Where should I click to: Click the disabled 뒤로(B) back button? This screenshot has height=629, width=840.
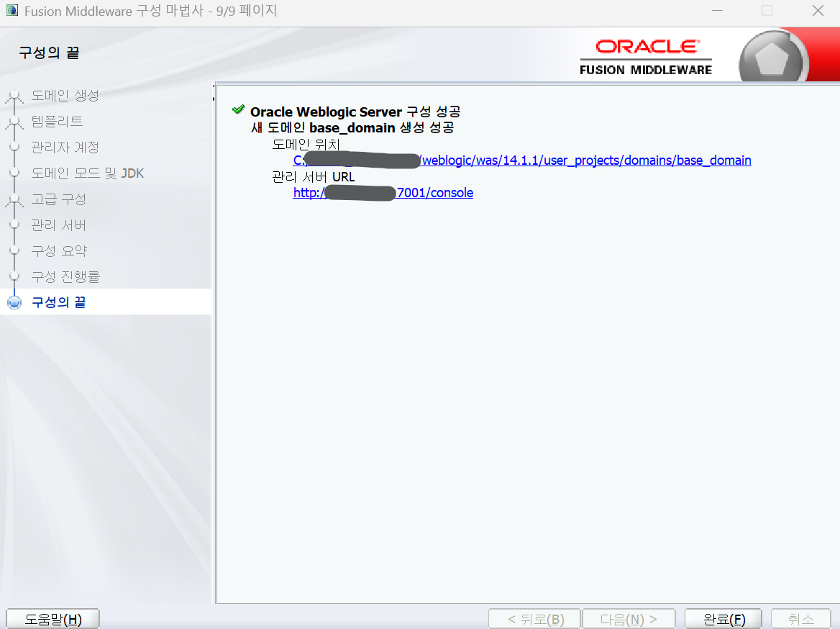(534, 619)
